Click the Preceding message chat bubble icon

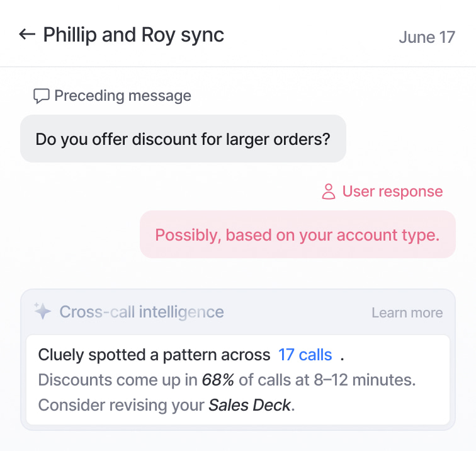coord(42,96)
